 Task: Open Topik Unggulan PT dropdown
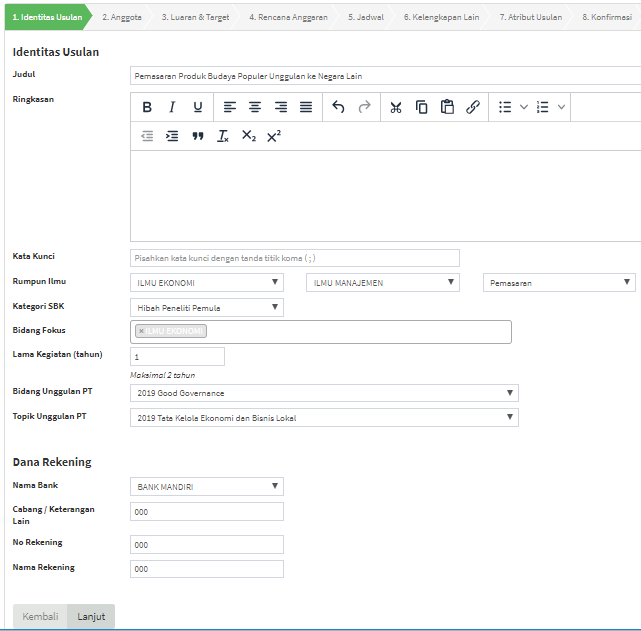(324, 418)
